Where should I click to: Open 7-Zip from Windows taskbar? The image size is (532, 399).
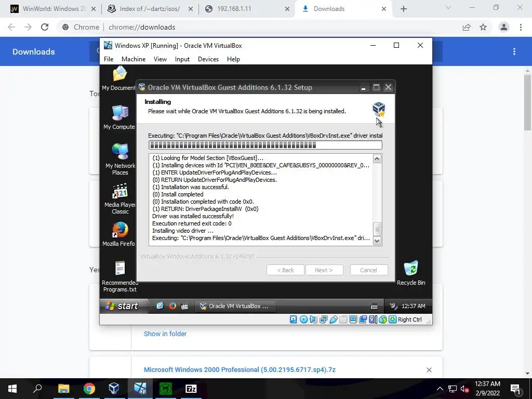191,389
